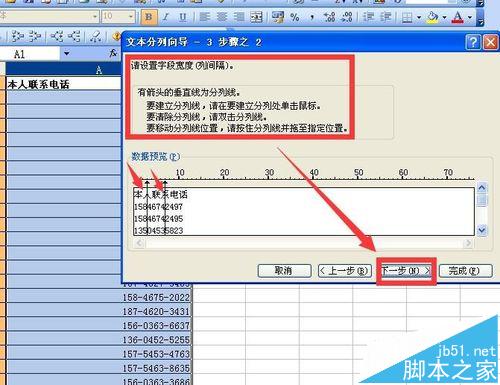
Task: Open Font Color dropdown arrow
Action: tap(470, 17)
